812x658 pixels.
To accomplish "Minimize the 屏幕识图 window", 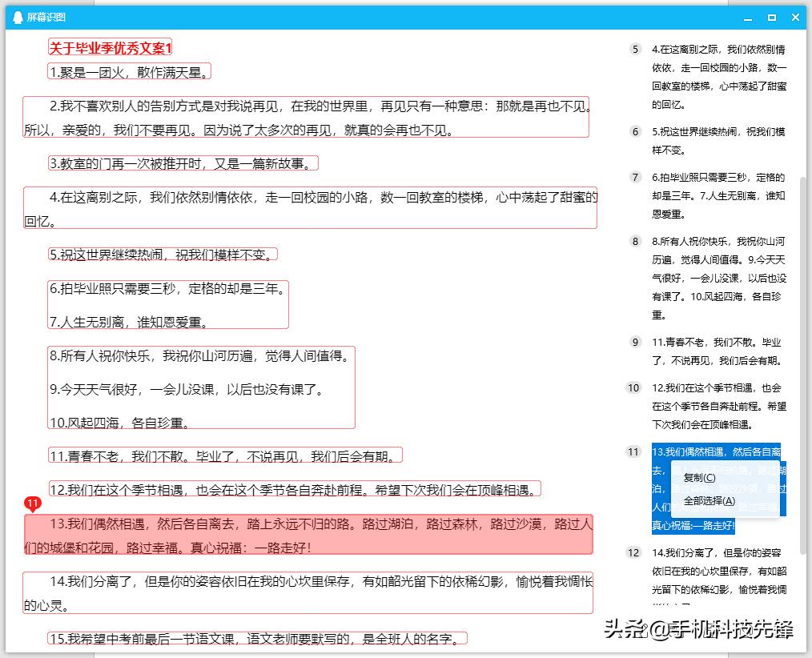I will point(747,17).
